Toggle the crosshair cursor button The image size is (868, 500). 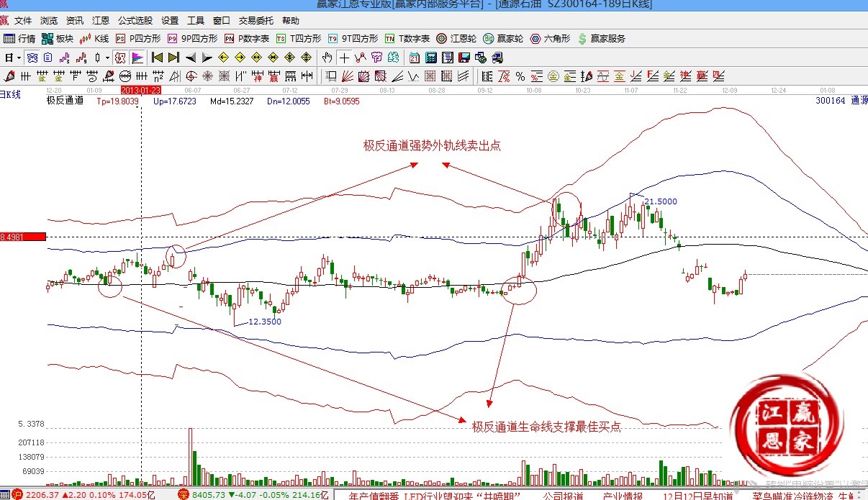tap(345, 58)
